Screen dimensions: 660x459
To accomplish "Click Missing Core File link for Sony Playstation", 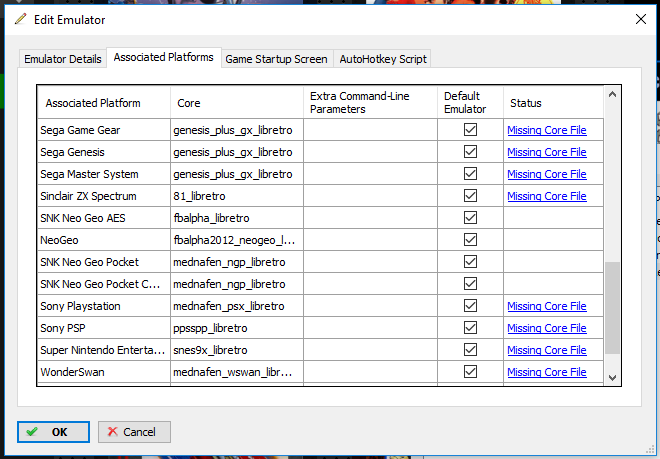I will click(x=547, y=306).
